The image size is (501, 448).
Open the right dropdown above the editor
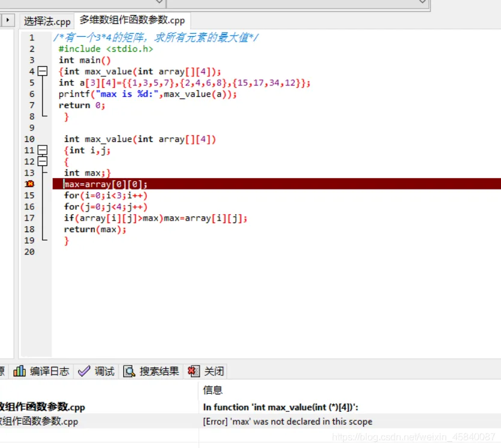pyautogui.click(x=422, y=2)
